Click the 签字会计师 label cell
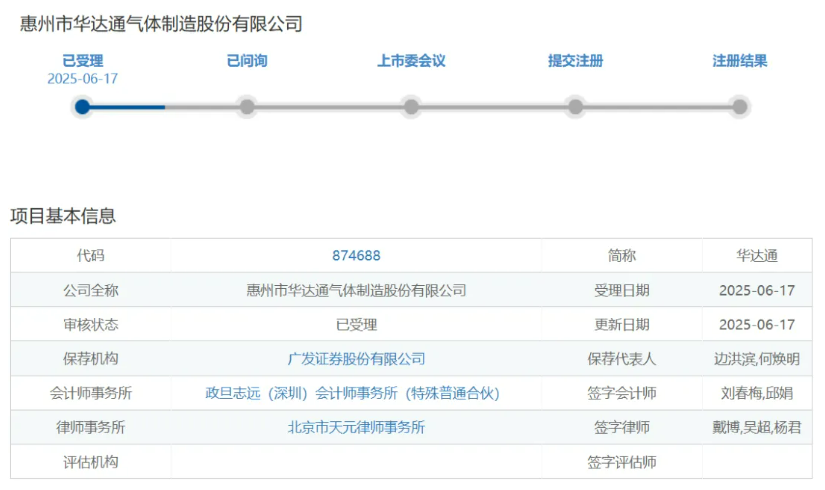The image size is (825, 490). pos(621,393)
